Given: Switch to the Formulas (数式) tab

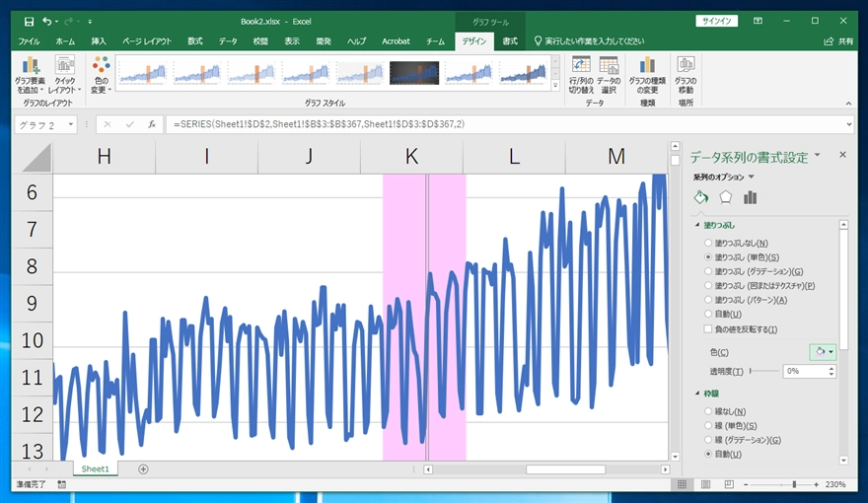Looking at the screenshot, I should [195, 41].
